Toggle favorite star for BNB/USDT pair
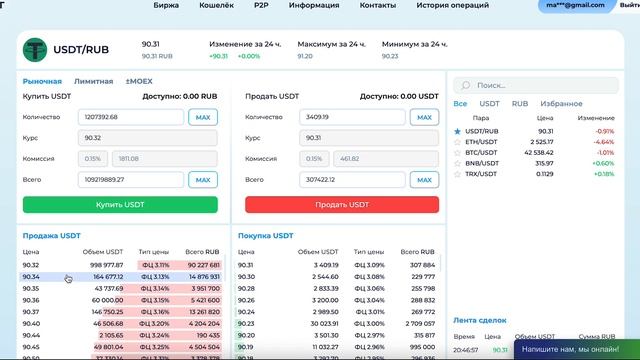The height and width of the screenshot is (360, 640). click(457, 163)
